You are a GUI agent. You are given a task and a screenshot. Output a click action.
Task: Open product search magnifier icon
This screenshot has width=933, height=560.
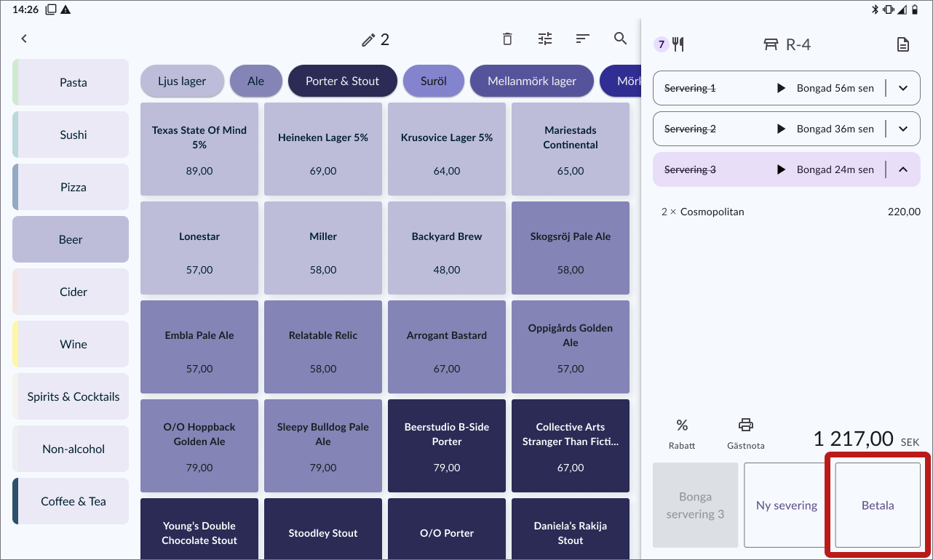coord(621,39)
